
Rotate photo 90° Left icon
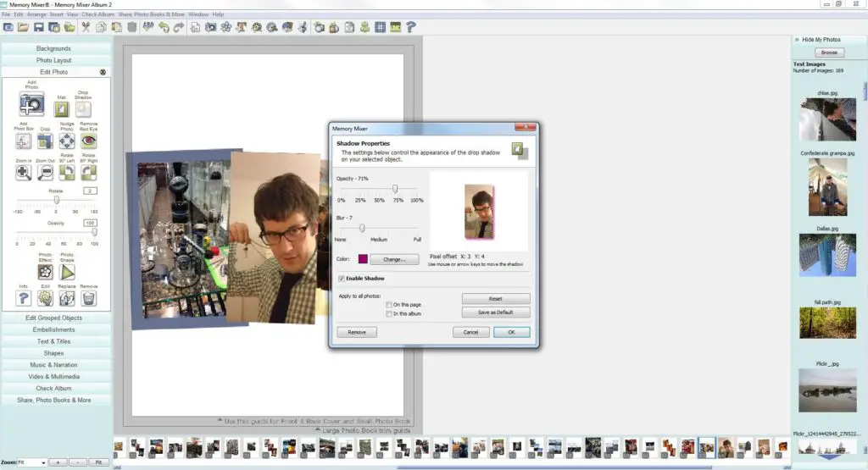[67, 173]
